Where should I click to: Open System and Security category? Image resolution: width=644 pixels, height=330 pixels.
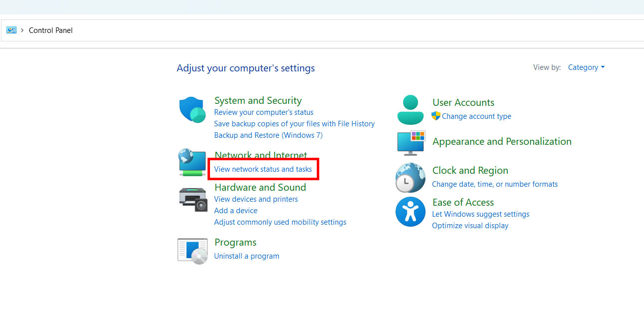pyautogui.click(x=258, y=100)
